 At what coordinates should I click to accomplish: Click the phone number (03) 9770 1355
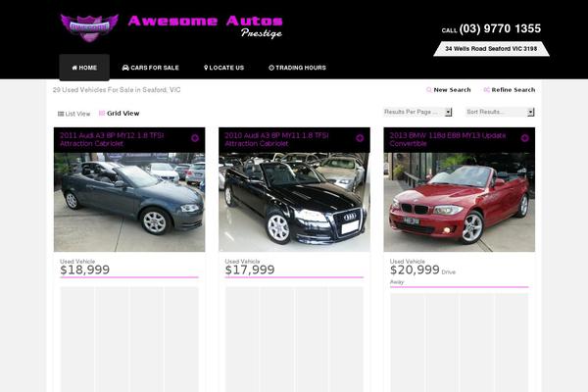pyautogui.click(x=500, y=28)
